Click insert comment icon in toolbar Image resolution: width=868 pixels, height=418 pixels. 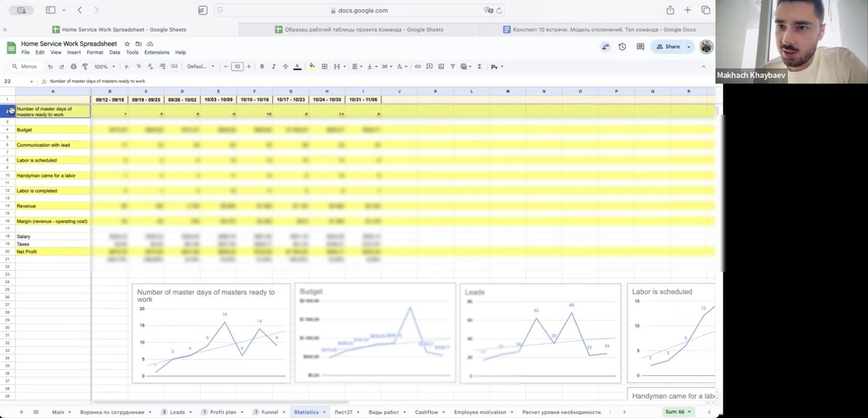point(429,67)
